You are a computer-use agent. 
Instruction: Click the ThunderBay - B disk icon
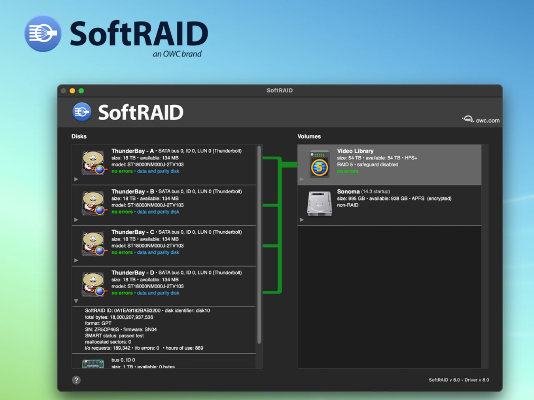(94, 203)
